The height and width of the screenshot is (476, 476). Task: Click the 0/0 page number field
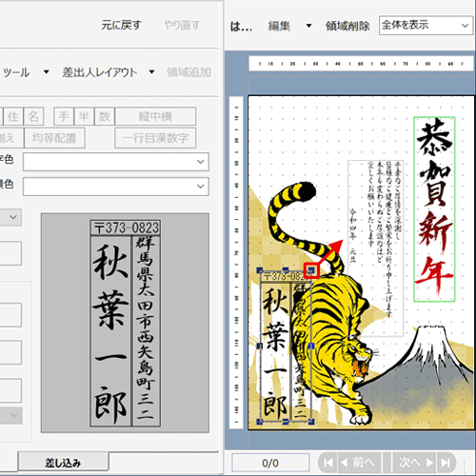(270, 463)
